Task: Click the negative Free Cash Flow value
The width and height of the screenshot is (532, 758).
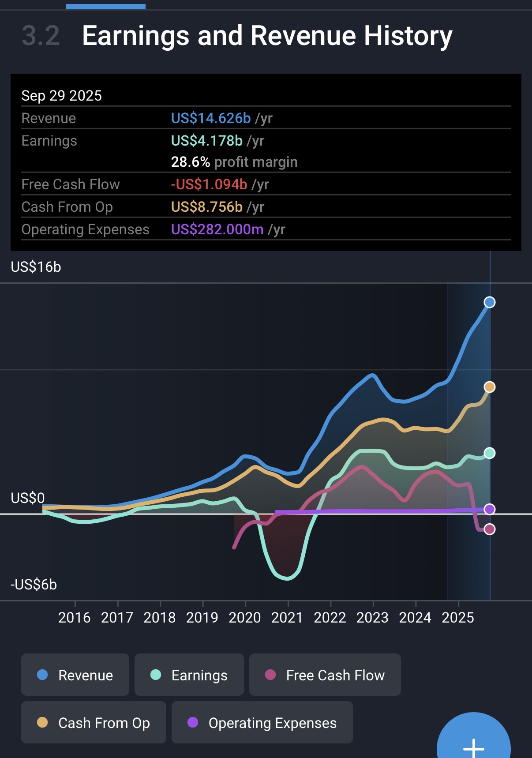Action: 209,184
